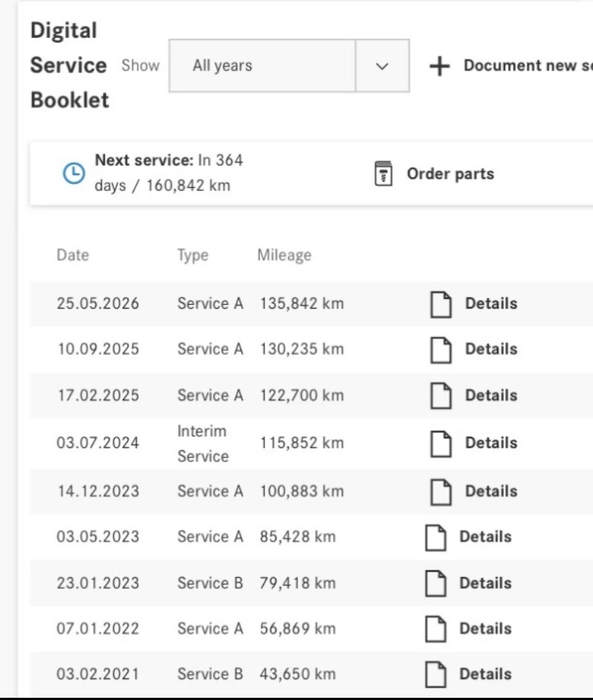This screenshot has height=700, width=593.
Task: Select the 79,418 km mileage cell
Action: pyautogui.click(x=297, y=583)
